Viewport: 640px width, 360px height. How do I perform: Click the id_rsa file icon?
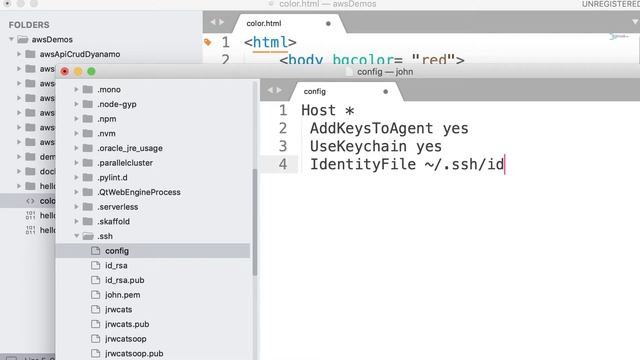[x=96, y=265]
